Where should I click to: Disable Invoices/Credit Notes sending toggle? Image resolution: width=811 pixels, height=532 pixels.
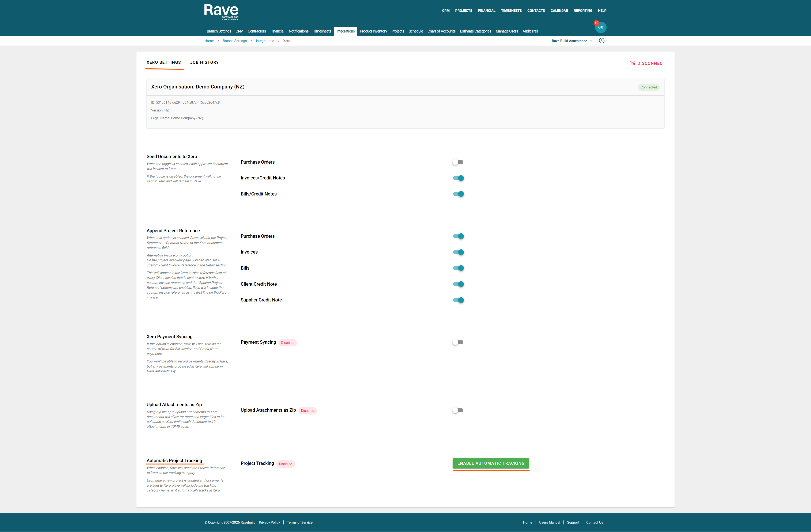tap(458, 178)
